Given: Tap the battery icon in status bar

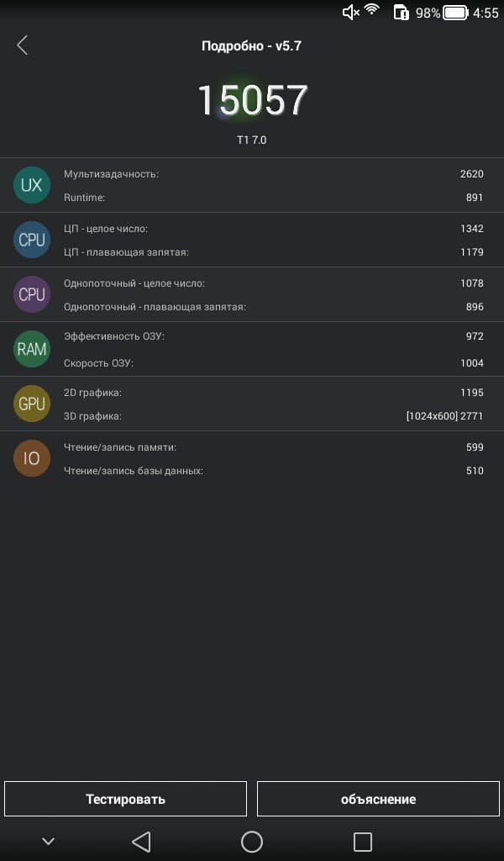Looking at the screenshot, I should pyautogui.click(x=455, y=13).
